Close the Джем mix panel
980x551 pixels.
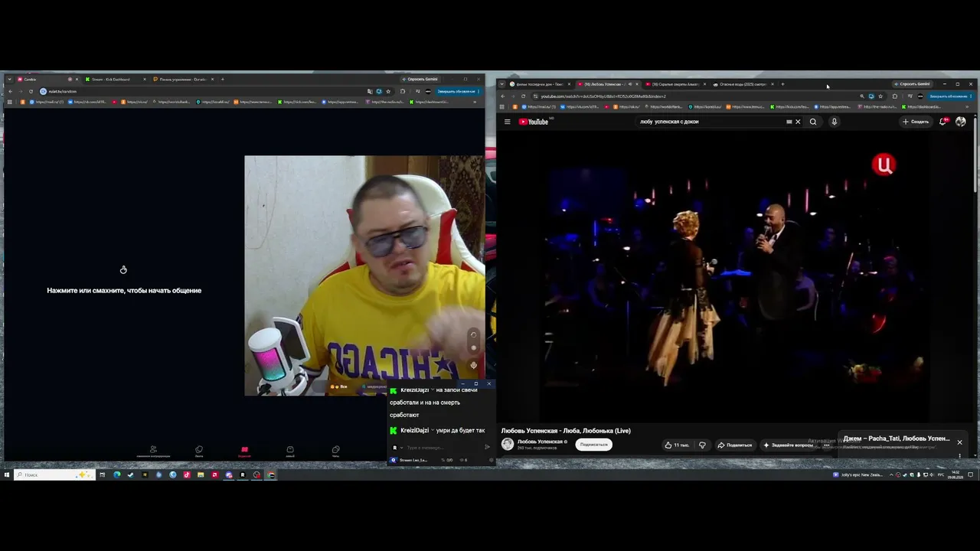[959, 442]
